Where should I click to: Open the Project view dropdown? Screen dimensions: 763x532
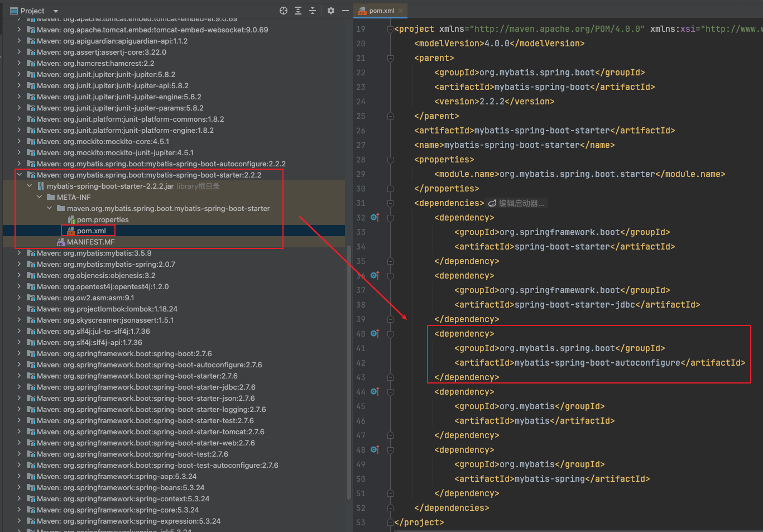(55, 11)
